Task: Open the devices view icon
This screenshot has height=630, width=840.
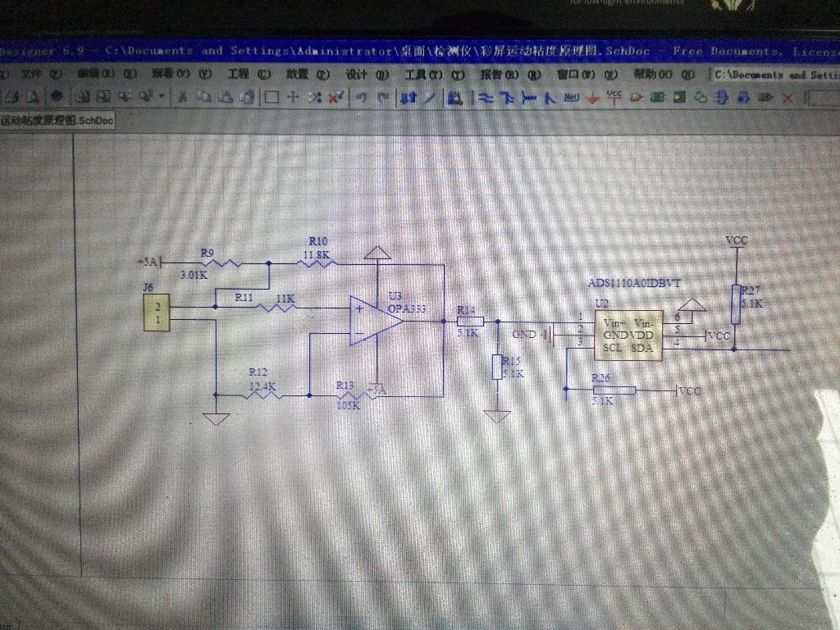Action: [57, 97]
